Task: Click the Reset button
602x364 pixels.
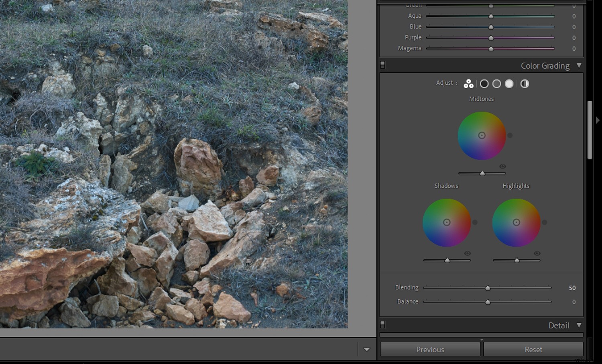Action: click(533, 349)
